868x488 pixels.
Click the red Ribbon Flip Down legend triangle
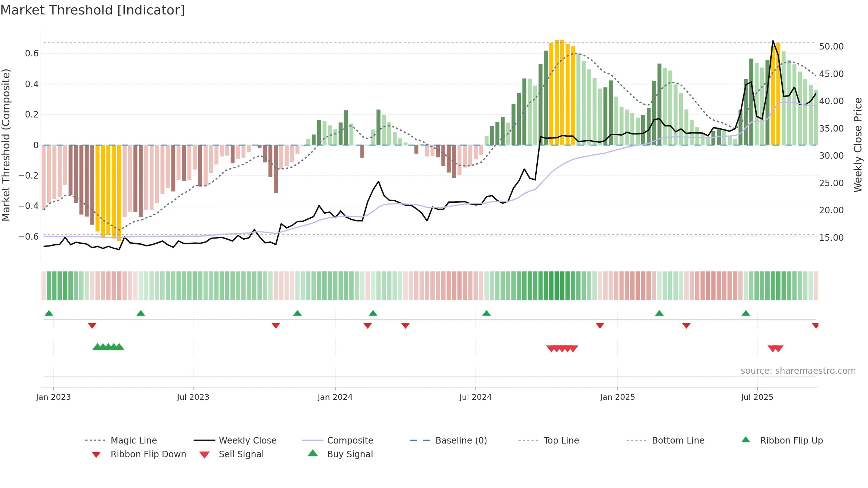96,455
